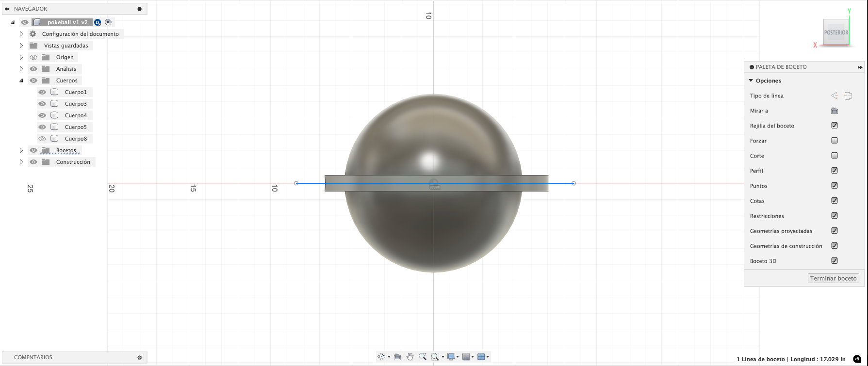The image size is (868, 366).
Task: Click the activate component radio on pokeball
Action: coord(108,22)
